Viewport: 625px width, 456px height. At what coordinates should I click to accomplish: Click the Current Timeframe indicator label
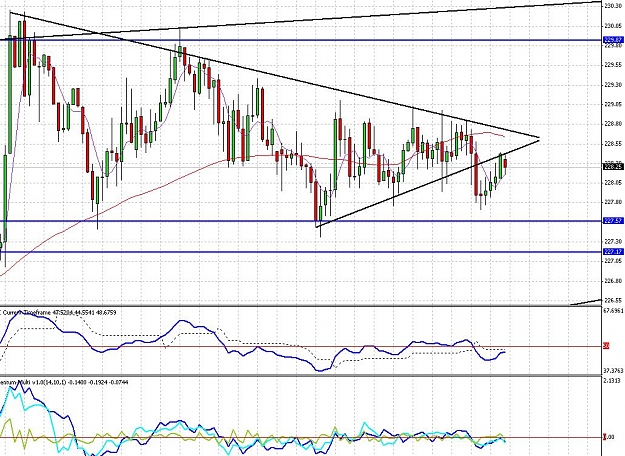(x=58, y=313)
